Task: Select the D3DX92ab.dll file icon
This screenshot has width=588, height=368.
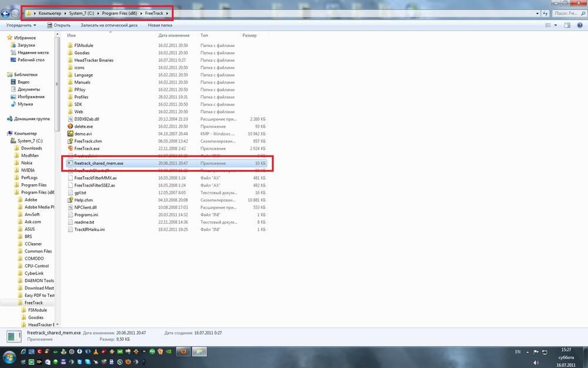Action: click(70, 119)
